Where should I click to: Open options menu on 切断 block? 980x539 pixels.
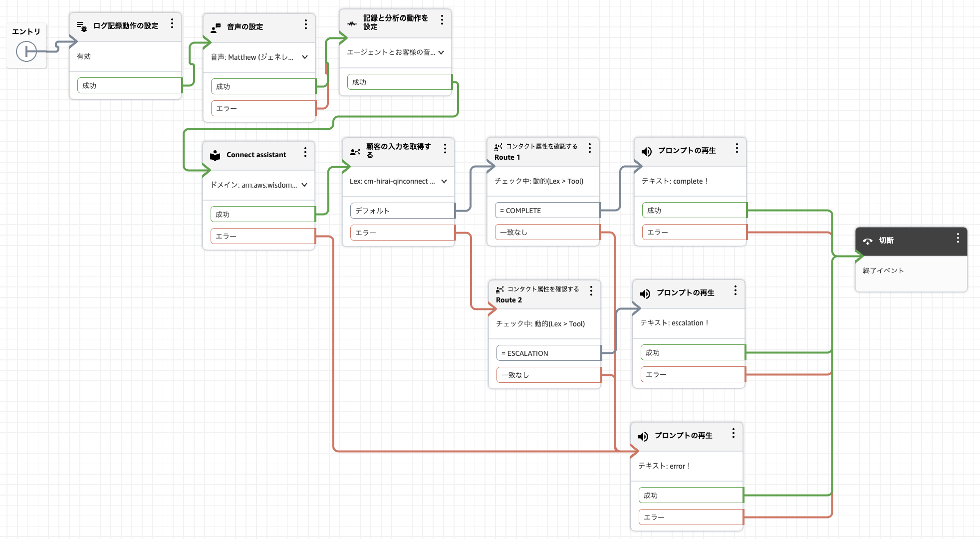(x=958, y=238)
